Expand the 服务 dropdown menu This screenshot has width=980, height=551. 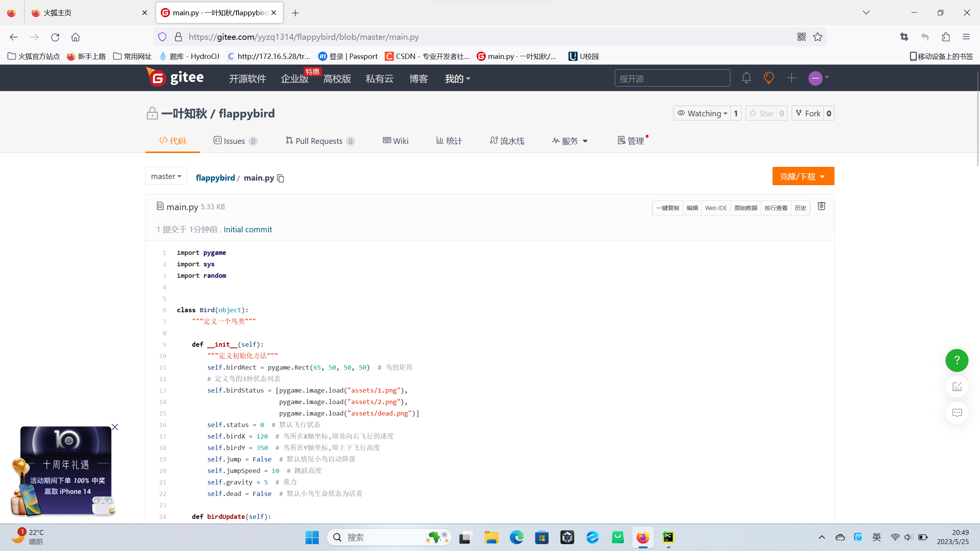pos(570,141)
